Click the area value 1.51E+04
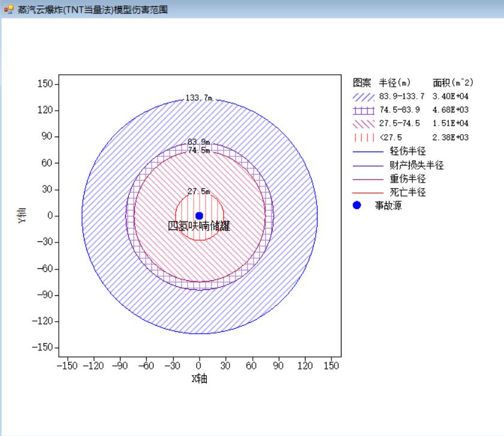504x436 pixels. (450, 123)
